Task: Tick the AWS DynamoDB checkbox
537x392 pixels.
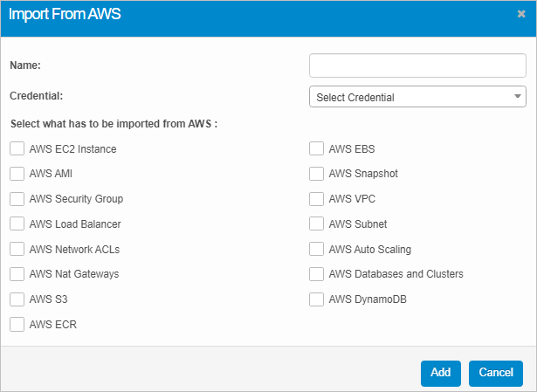Action: (x=317, y=299)
